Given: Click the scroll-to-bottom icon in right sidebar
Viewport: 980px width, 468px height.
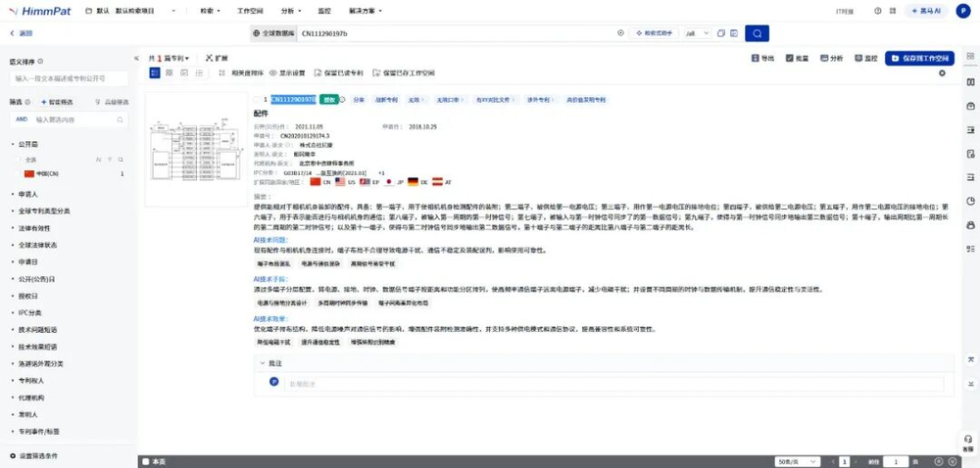Looking at the screenshot, I should tap(970, 383).
